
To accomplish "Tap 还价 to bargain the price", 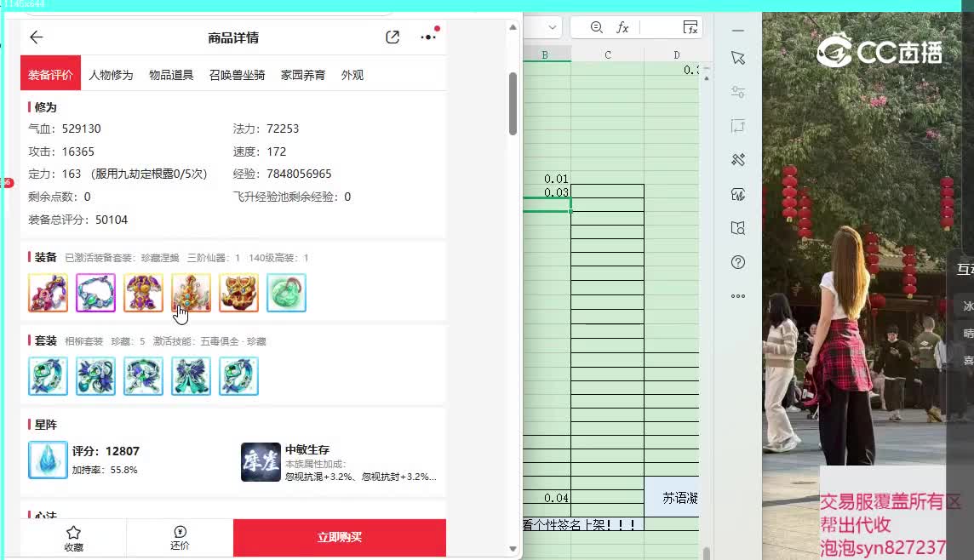I will pos(180,538).
